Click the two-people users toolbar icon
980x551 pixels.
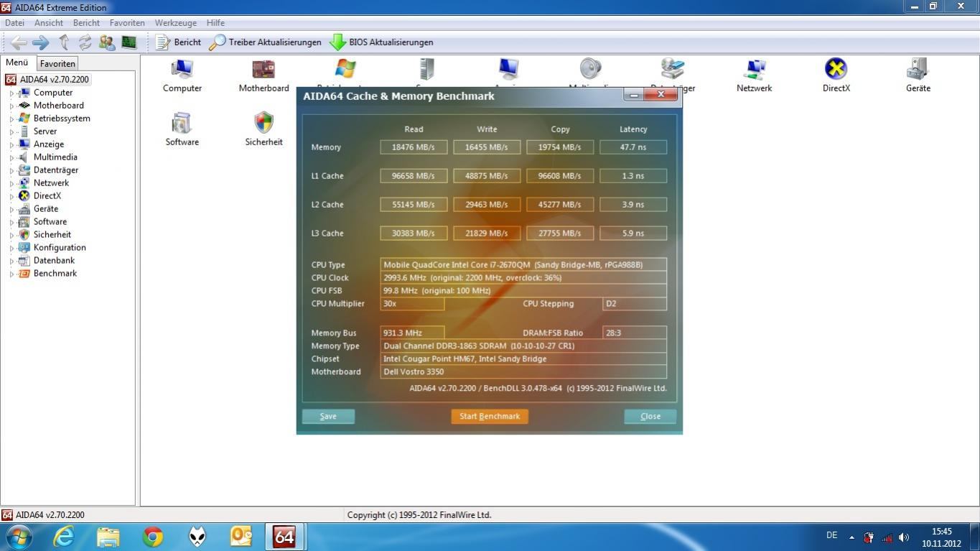point(107,42)
